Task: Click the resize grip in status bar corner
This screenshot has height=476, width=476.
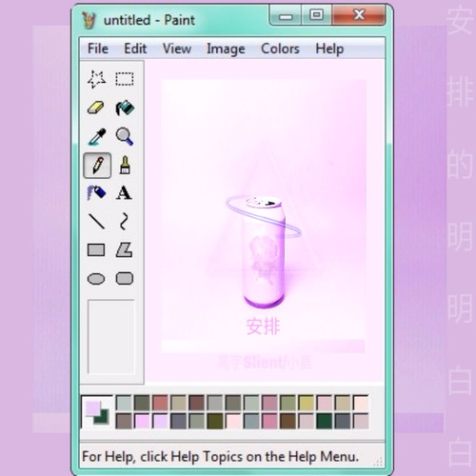Action: click(378, 462)
